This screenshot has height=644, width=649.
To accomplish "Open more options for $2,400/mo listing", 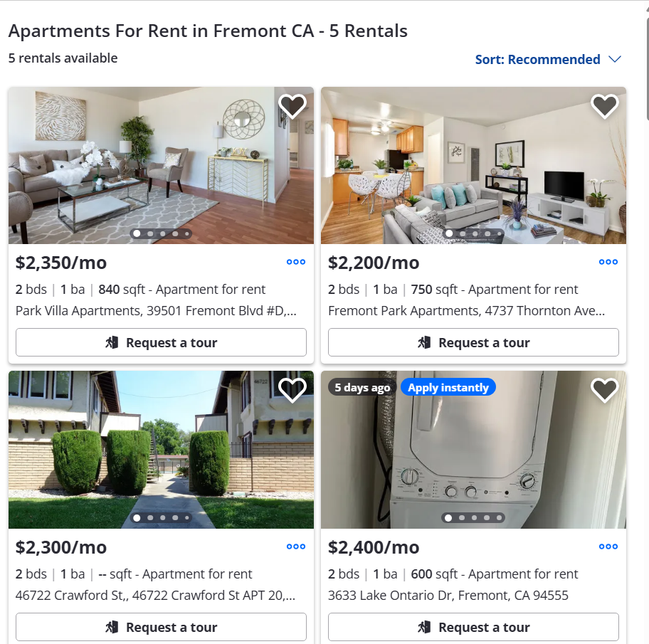I will pos(608,547).
